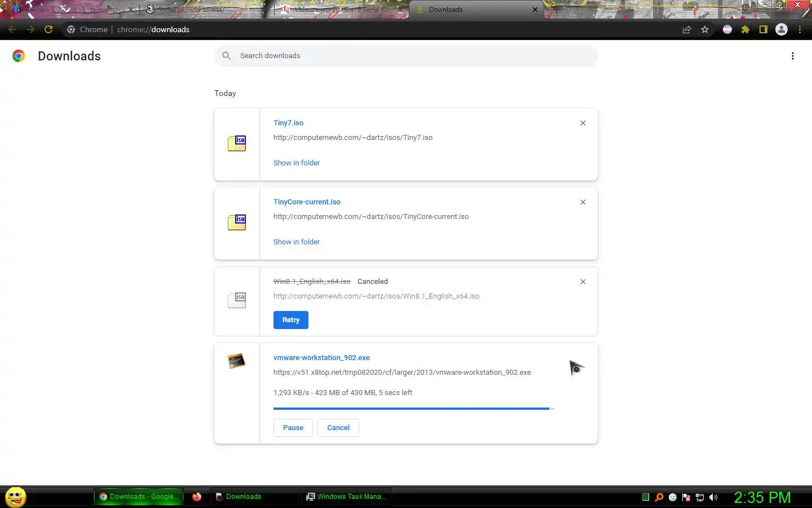812x508 pixels.
Task: Click the Canceled status label
Action: point(373,281)
